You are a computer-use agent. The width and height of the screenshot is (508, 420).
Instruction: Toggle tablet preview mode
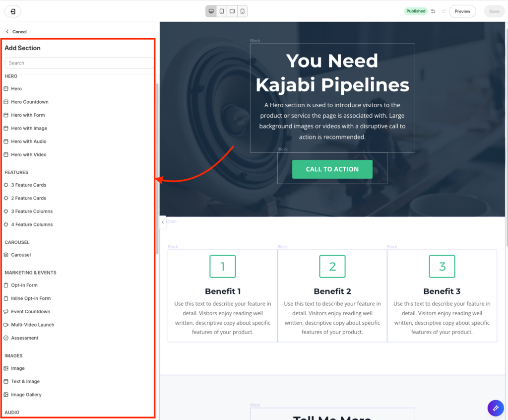(x=222, y=11)
